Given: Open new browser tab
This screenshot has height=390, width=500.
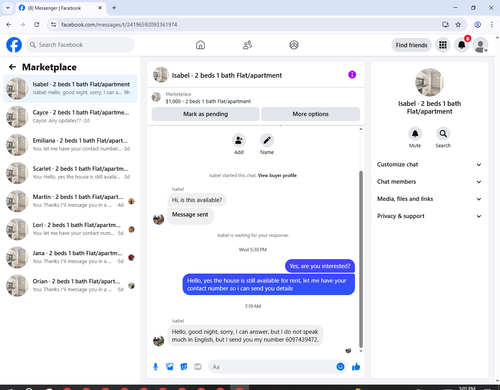Looking at the screenshot, I should (x=114, y=8).
